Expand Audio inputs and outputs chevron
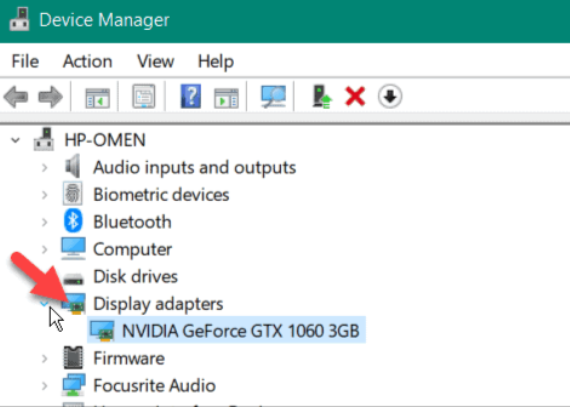 pos(45,168)
